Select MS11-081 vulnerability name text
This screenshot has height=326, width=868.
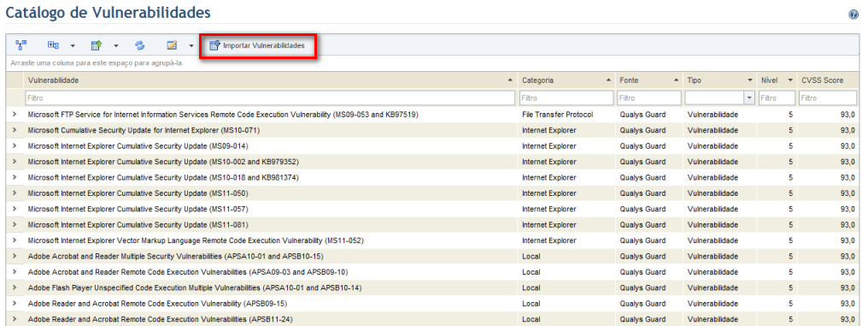tap(138, 225)
